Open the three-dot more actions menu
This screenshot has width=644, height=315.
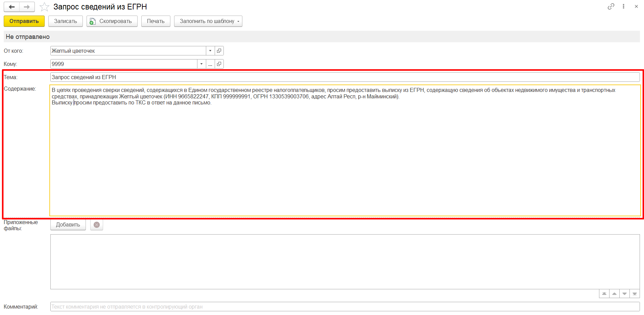click(623, 6)
